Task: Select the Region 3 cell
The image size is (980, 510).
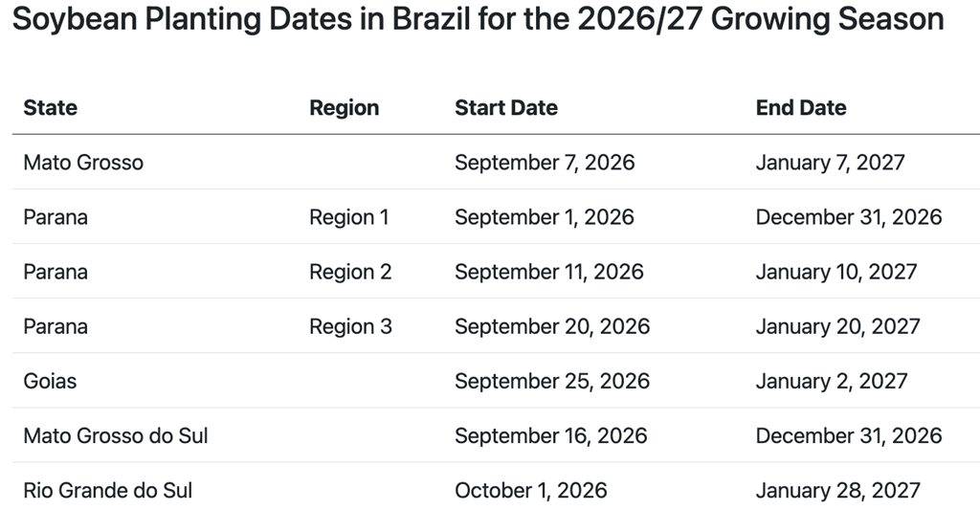Action: [x=350, y=326]
